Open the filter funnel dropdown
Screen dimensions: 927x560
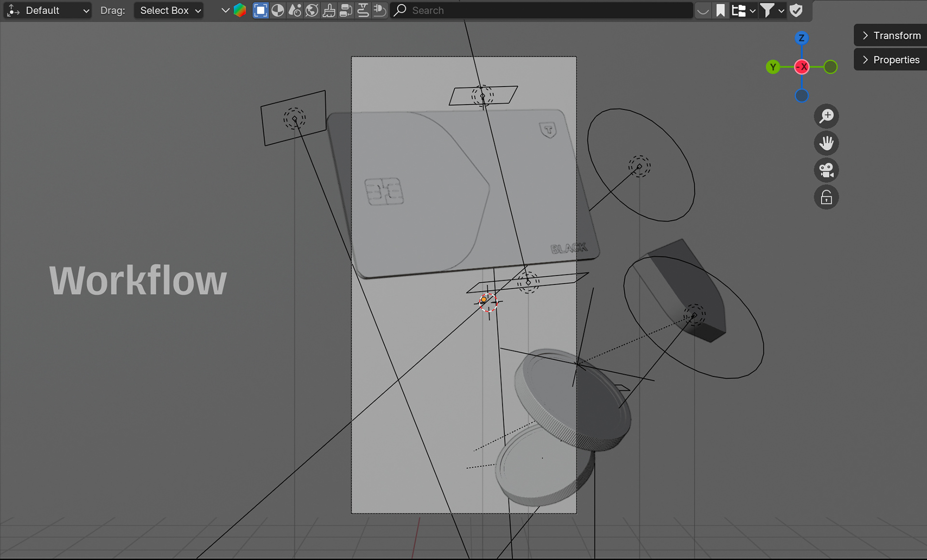[x=772, y=10]
